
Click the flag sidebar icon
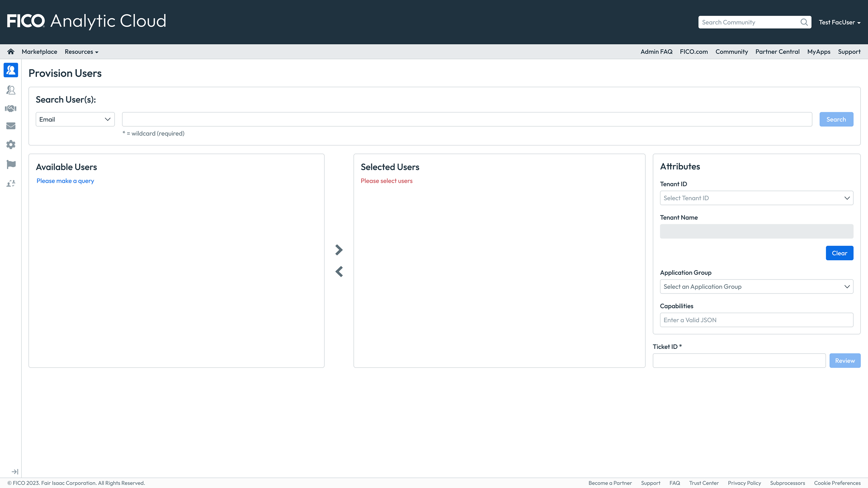(x=11, y=164)
